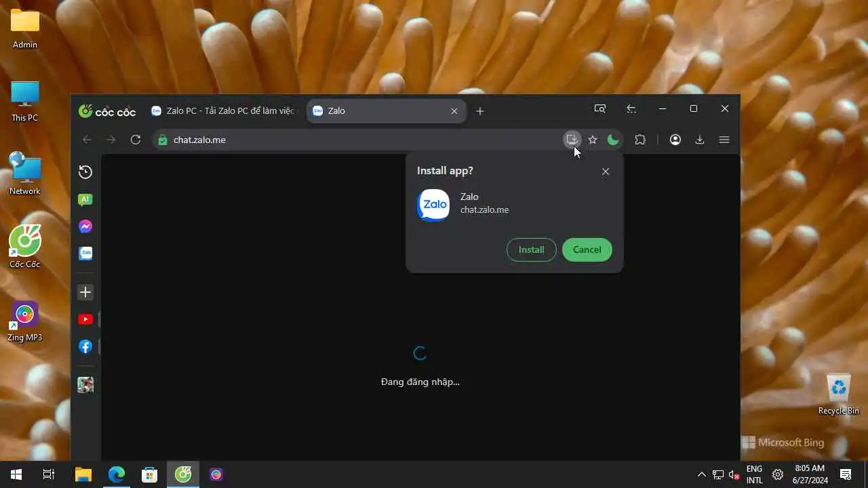Open the clock showing 8:05 AM
This screenshot has height=488, width=868.
pos(810,474)
